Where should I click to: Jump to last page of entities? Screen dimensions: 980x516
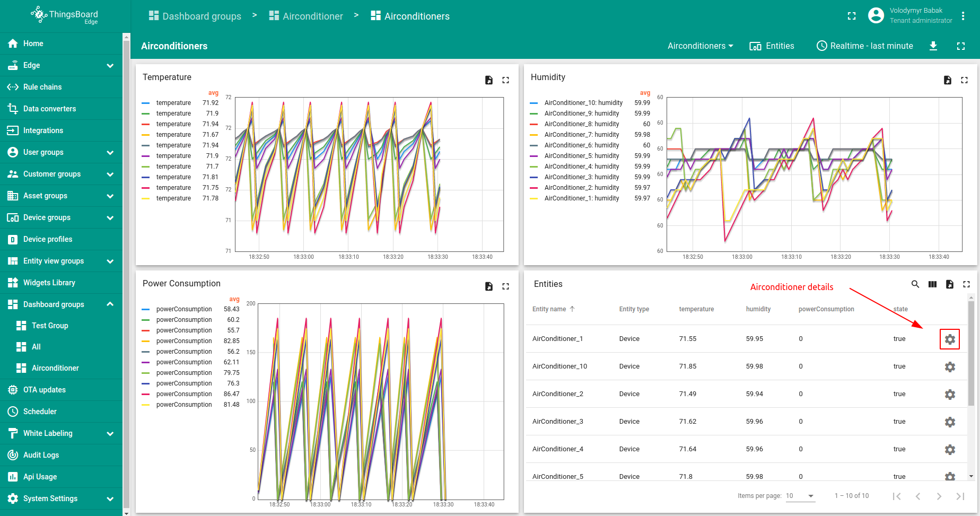[960, 496]
